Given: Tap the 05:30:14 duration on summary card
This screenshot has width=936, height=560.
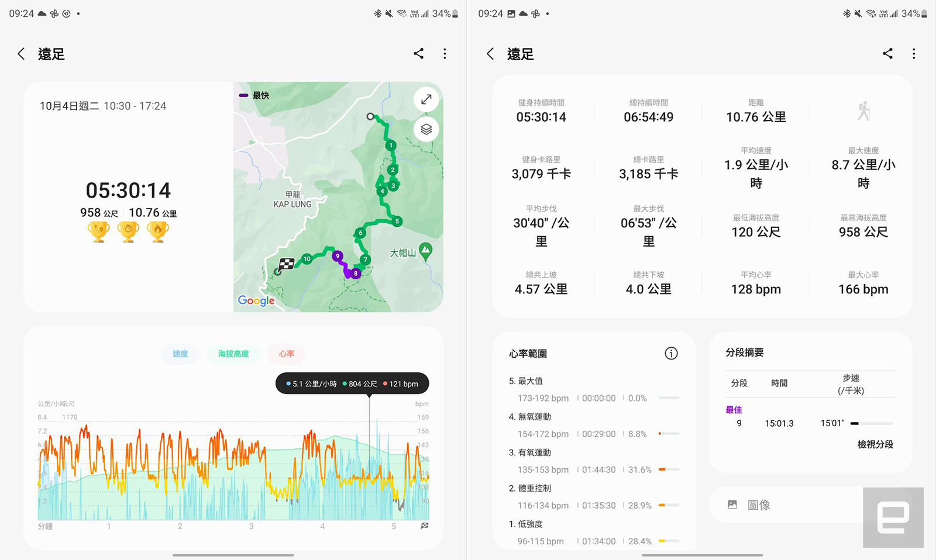Looking at the screenshot, I should [x=128, y=190].
